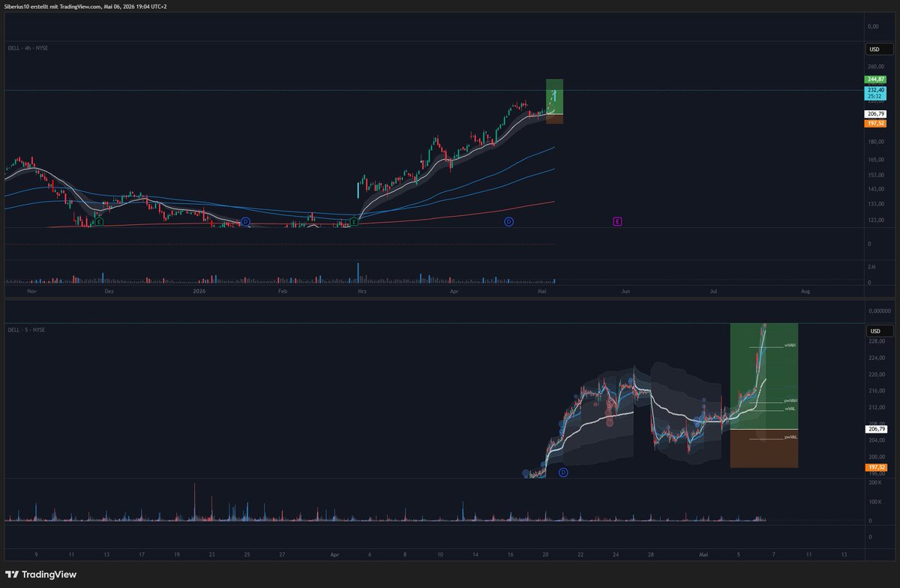Click the 200 K volume axis value
Image resolution: width=900 pixels, height=588 pixels.
(x=874, y=484)
